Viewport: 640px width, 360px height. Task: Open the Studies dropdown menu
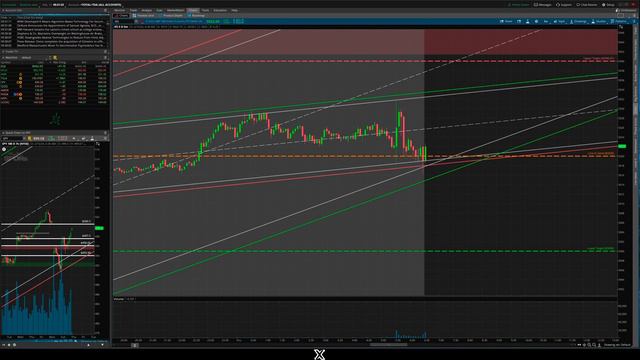(599, 21)
